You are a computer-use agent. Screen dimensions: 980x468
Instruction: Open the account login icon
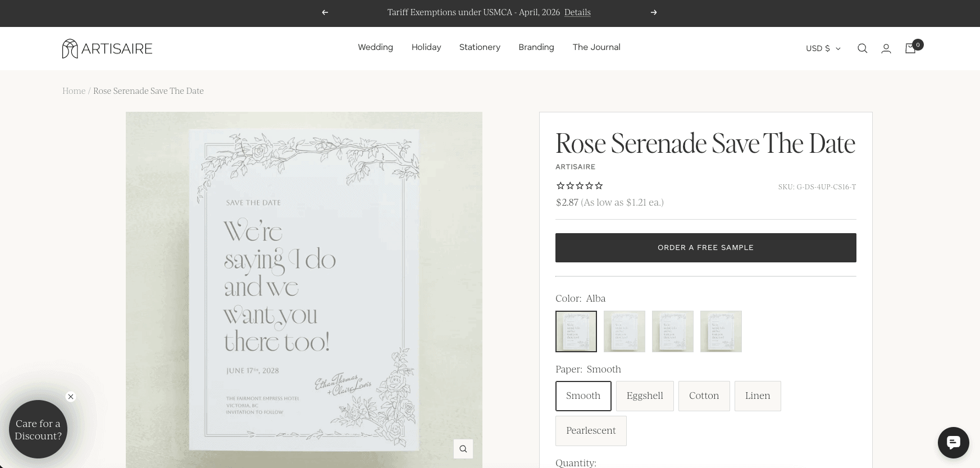click(886, 48)
